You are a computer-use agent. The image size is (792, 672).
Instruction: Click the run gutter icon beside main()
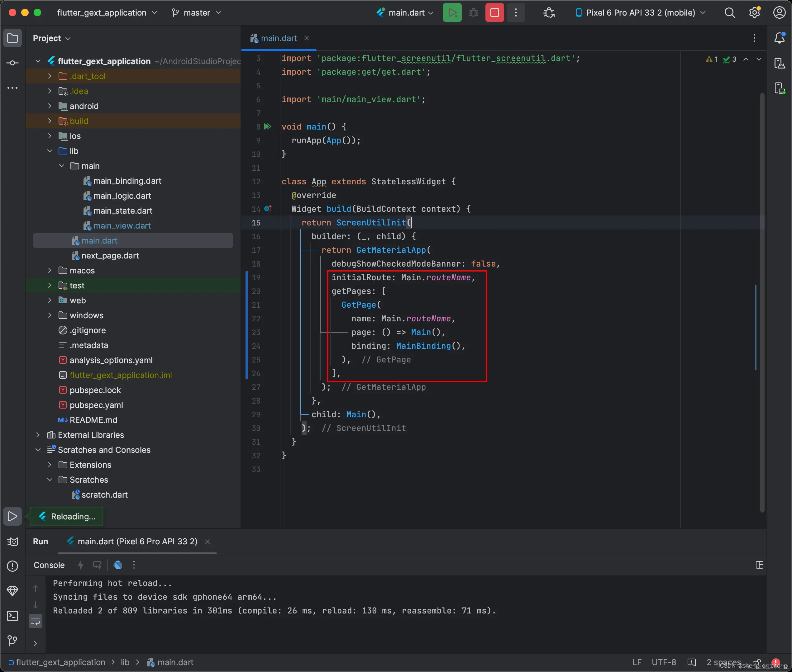tap(268, 126)
